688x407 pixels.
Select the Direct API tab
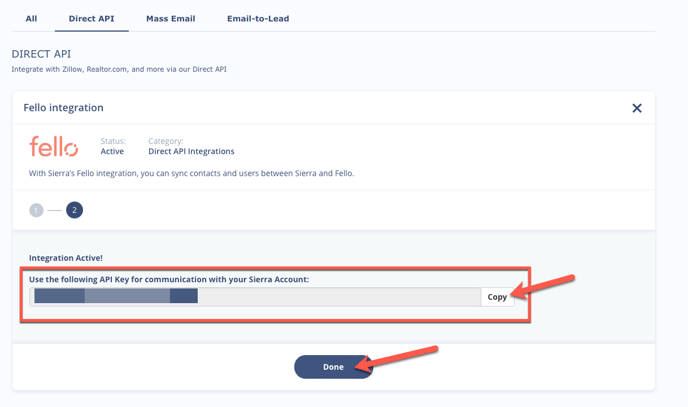(x=91, y=18)
